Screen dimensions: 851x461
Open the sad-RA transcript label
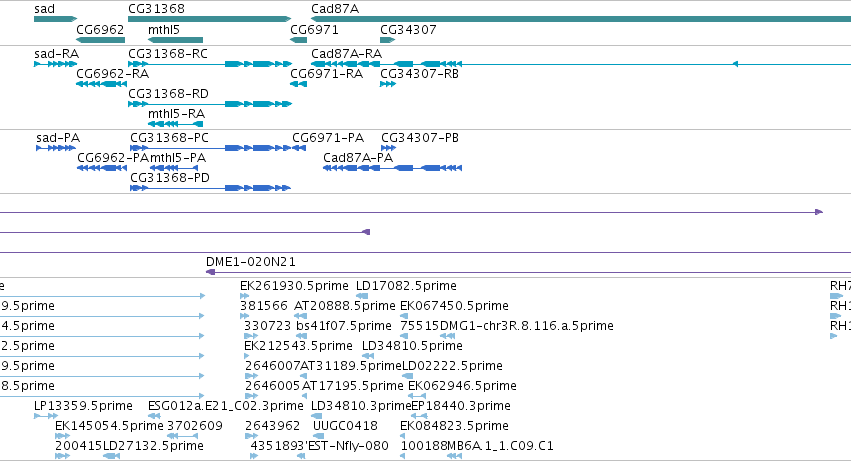[x=56, y=54]
